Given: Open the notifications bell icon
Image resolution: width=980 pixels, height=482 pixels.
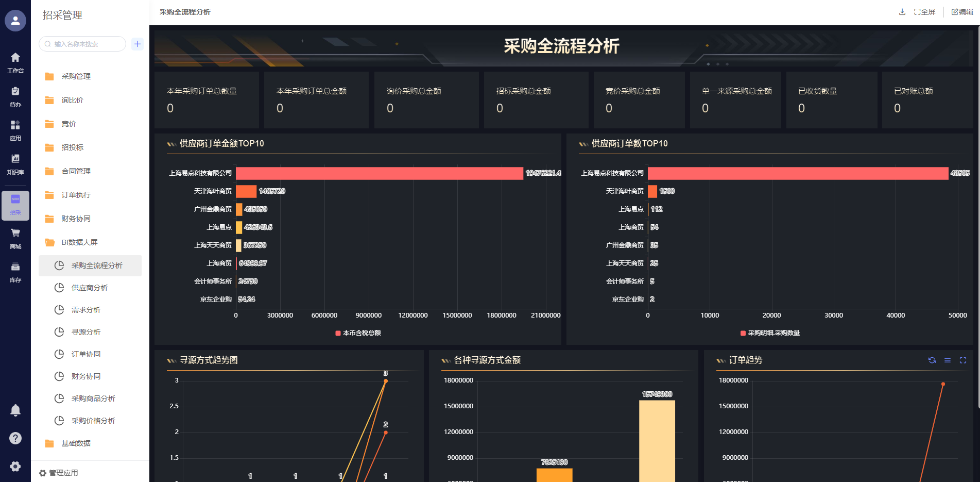Looking at the screenshot, I should click(15, 410).
